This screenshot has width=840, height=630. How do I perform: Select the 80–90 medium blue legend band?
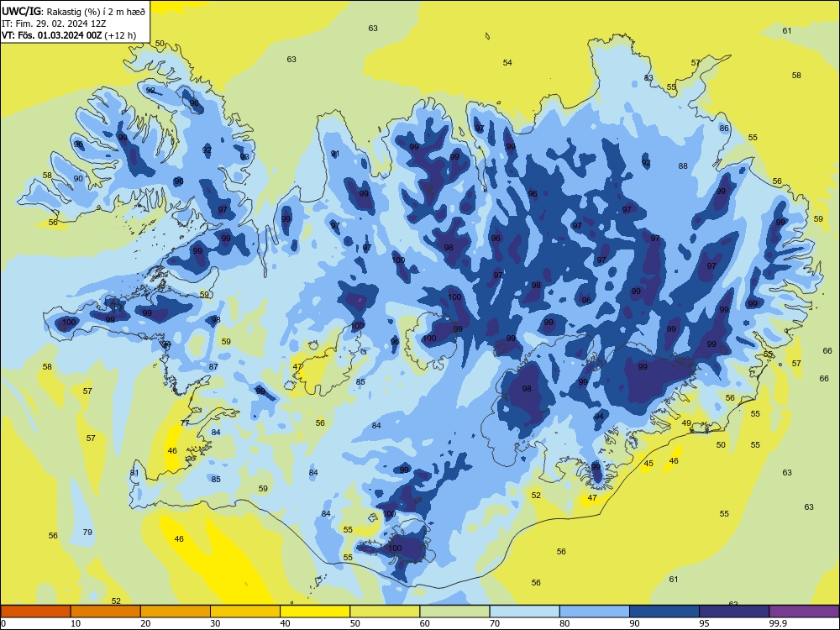(x=594, y=612)
